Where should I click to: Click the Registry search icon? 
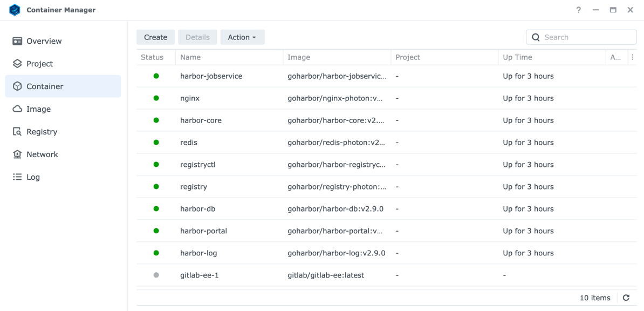(x=17, y=132)
